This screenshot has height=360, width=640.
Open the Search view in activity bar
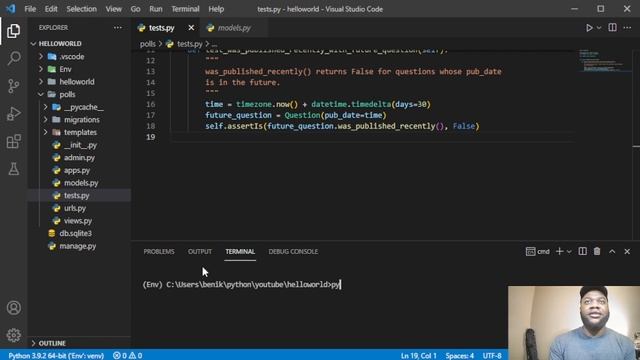pos(13,58)
